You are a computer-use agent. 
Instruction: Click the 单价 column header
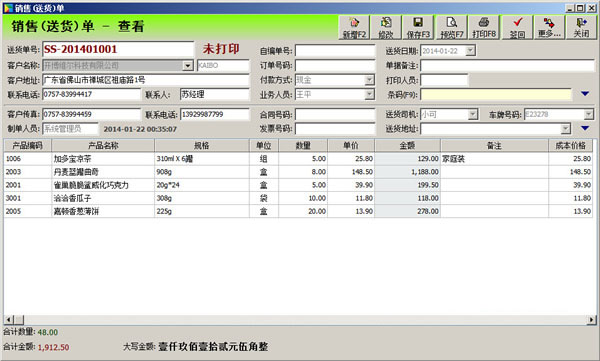pyautogui.click(x=351, y=145)
